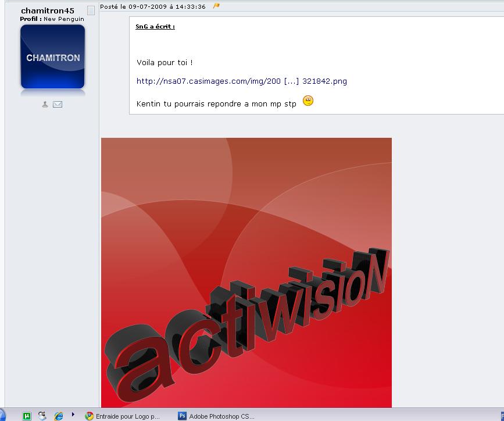Click the 'Voila pour toi !' text
The image size is (504, 421).
coord(165,62)
